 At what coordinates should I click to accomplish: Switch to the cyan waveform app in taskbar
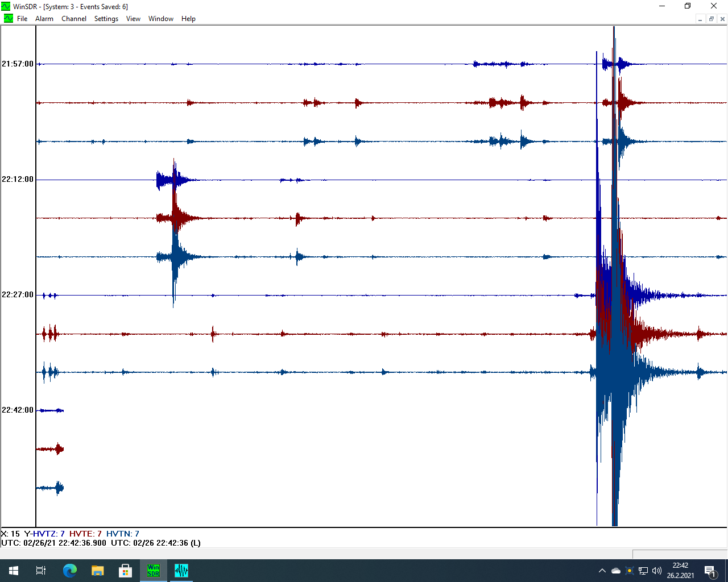(181, 571)
